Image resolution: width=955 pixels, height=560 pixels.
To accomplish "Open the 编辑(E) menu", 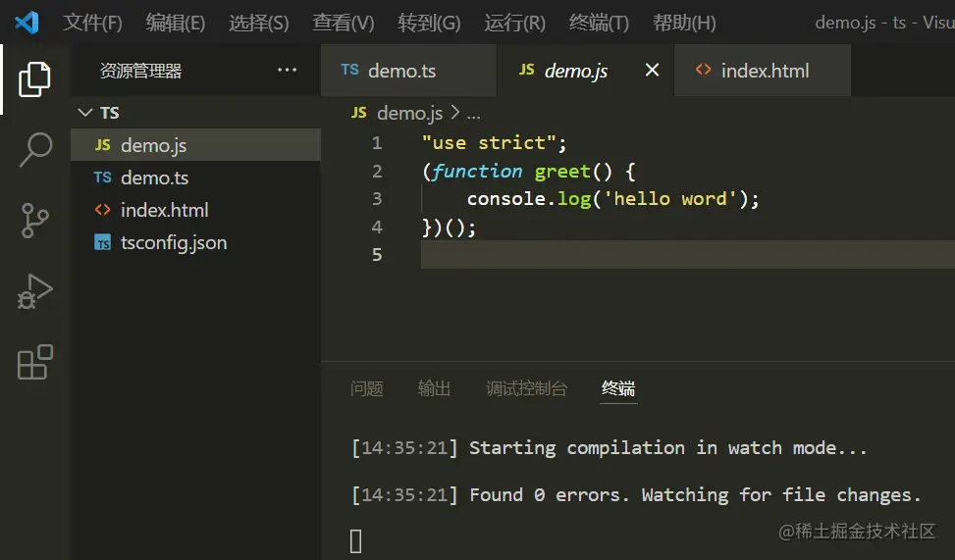I will [x=176, y=23].
